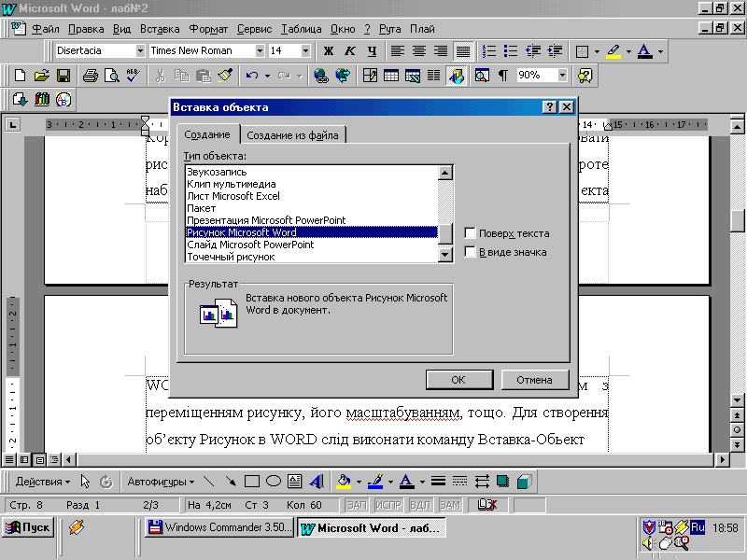Image resolution: width=747 pixels, height=560 pixels.
Task: Run the spelling check icon
Action: (x=133, y=76)
